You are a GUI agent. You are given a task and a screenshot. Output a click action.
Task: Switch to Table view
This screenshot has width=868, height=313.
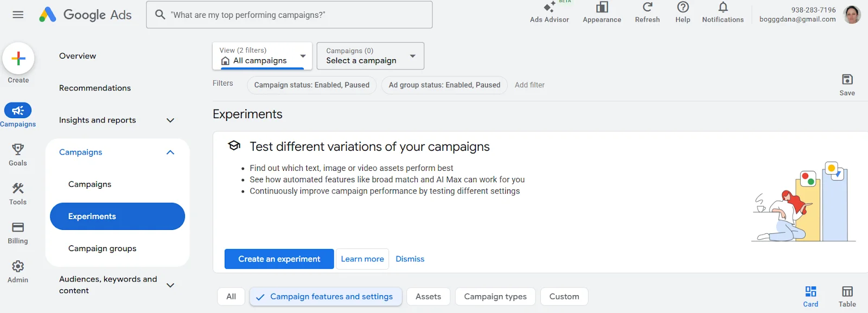(847, 296)
